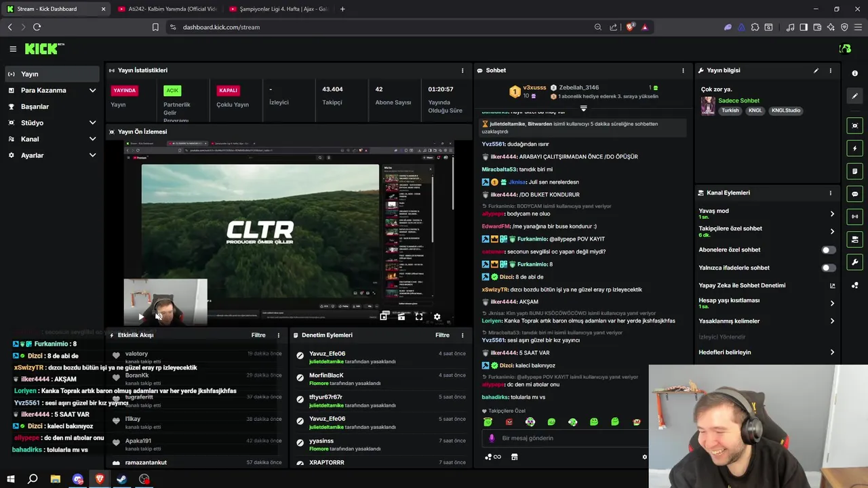Click the stream preview icon in right rail
Image resolution: width=868 pixels, height=488 pixels.
[854, 125]
